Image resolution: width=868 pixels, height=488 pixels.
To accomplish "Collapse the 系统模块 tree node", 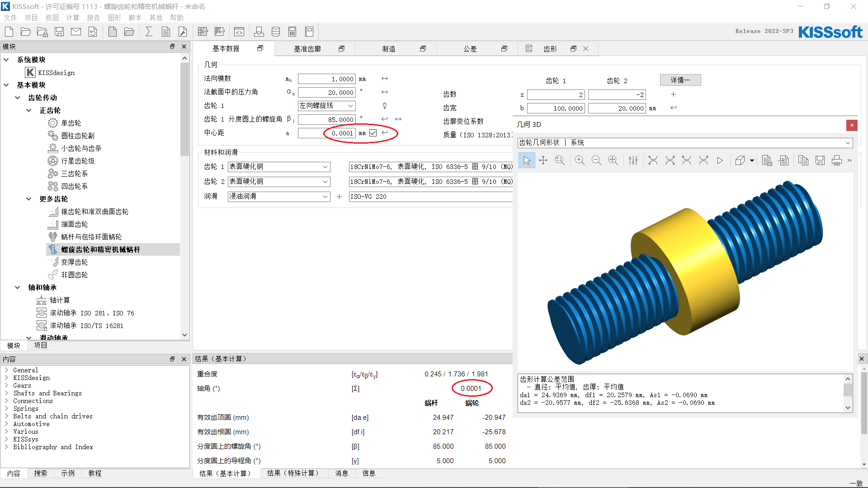I will 6,60.
